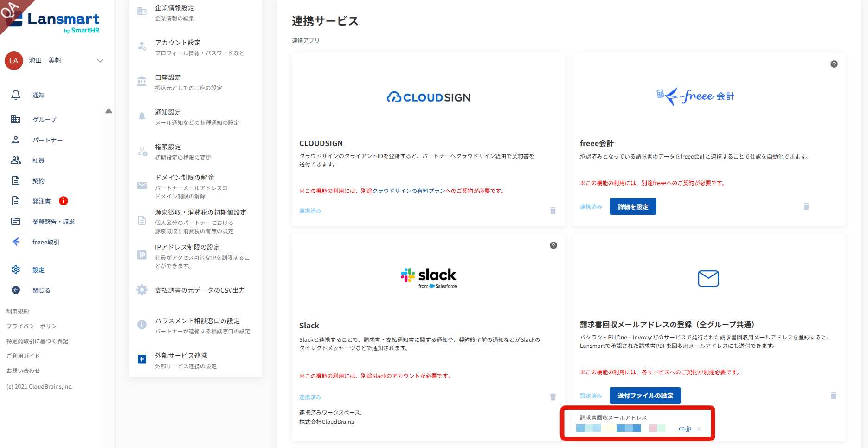Open the 利用規約 link
Screen dimensions: 868x448
[18, 312]
